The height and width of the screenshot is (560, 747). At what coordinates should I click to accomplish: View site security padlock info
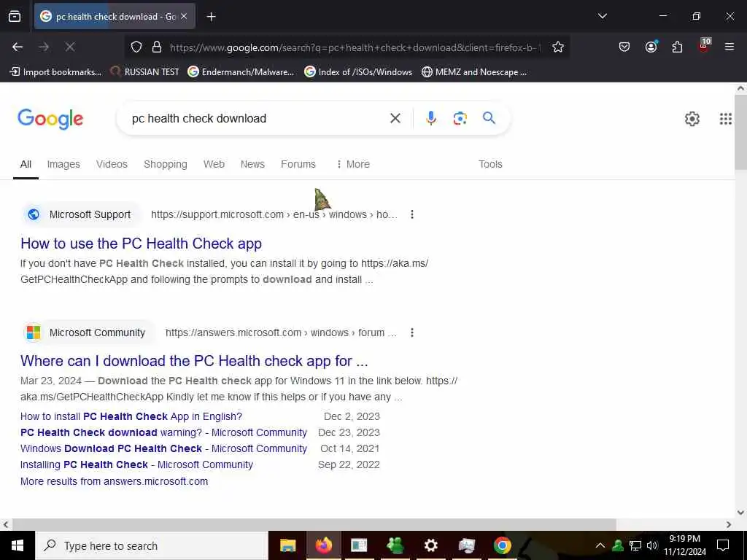pos(157,47)
